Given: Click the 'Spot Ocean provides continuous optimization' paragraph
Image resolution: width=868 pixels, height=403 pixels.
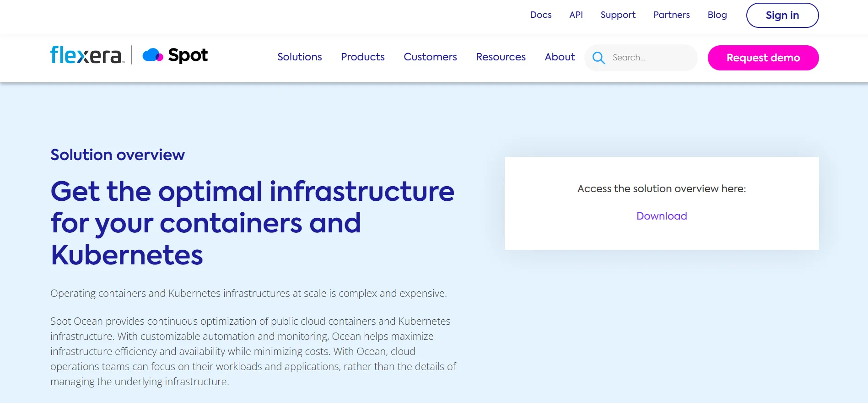Looking at the screenshot, I should pos(253,351).
